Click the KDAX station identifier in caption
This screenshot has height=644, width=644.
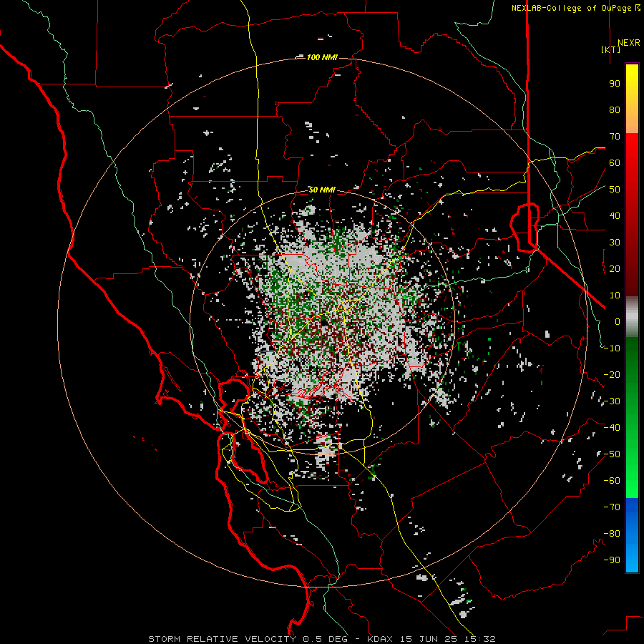(379, 639)
